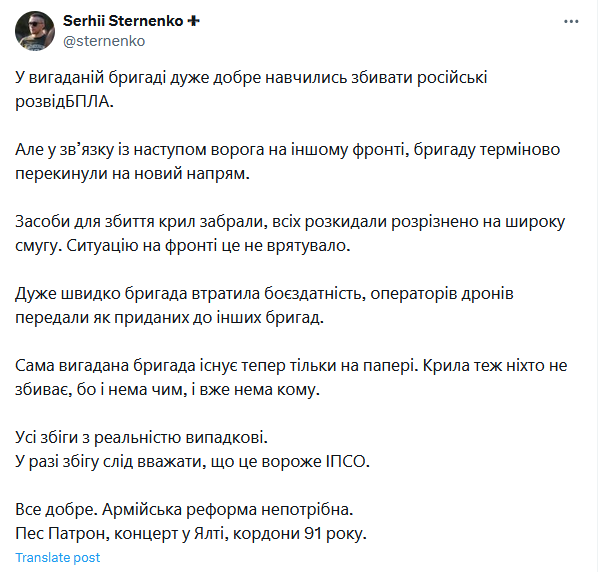
Task: Click the word ІПСО in the post
Action: coord(347,462)
